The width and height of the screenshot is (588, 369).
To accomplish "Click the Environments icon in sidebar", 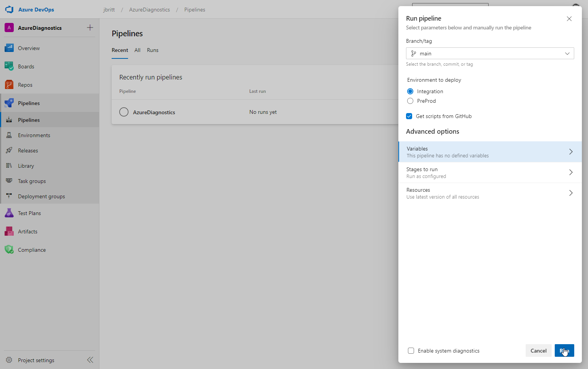I will 9,135.
